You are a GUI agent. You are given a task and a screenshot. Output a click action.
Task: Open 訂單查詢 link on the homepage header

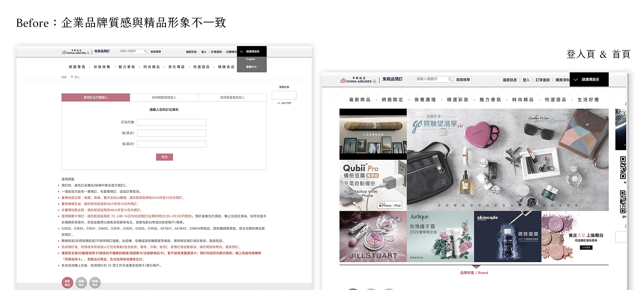click(x=543, y=80)
